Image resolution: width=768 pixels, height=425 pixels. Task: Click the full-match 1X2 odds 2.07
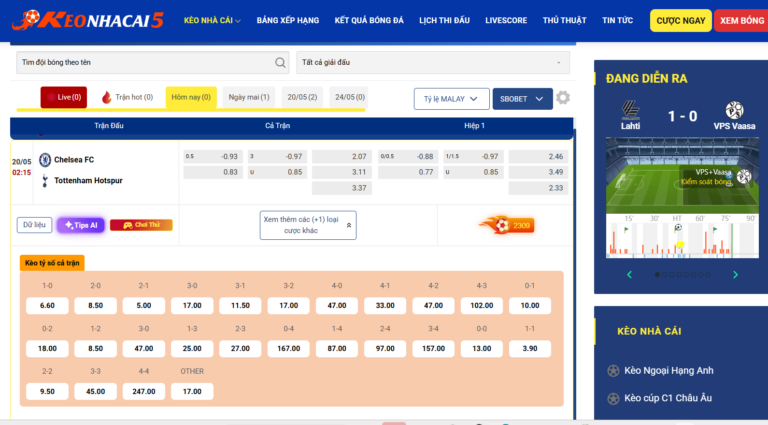[x=342, y=157]
